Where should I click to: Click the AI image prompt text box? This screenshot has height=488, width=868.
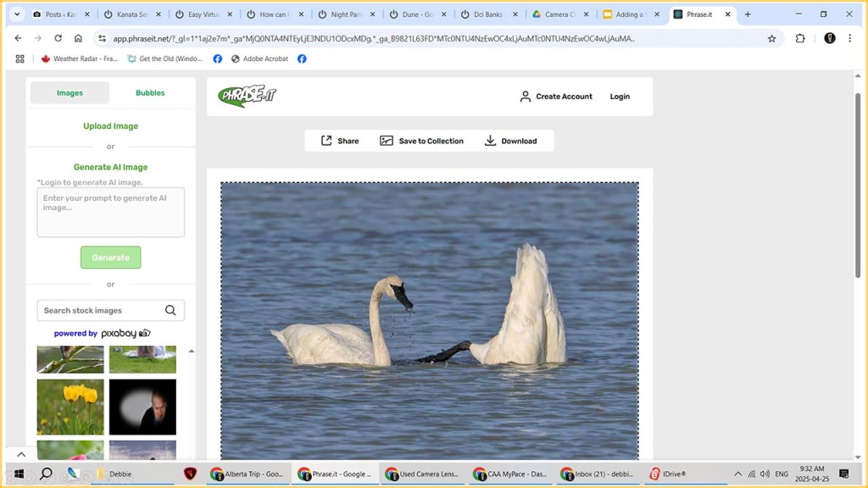[110, 212]
